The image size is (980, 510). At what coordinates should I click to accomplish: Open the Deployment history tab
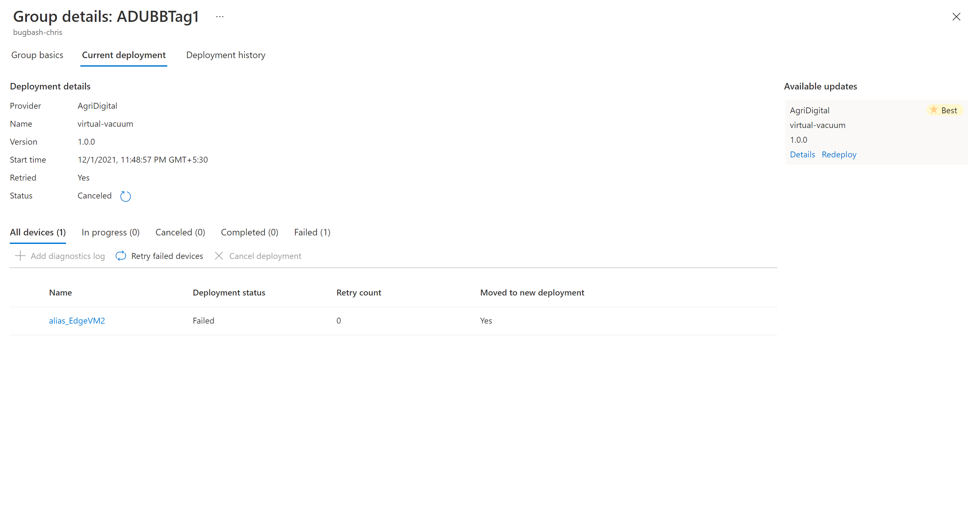(226, 55)
